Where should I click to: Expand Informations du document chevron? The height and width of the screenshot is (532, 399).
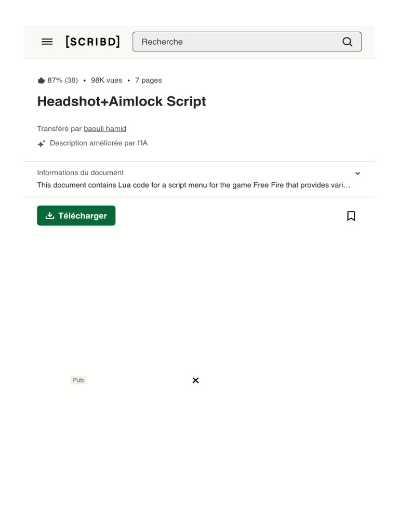357,174
